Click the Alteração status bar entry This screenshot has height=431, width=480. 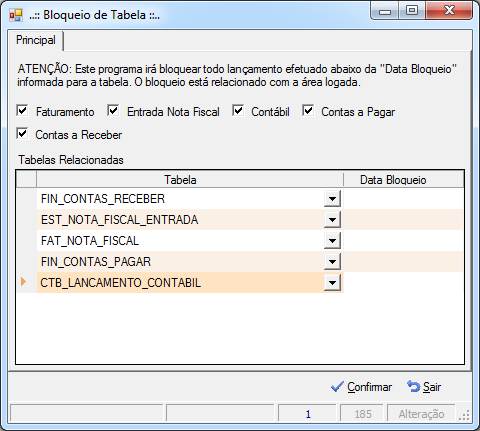pyautogui.click(x=421, y=414)
